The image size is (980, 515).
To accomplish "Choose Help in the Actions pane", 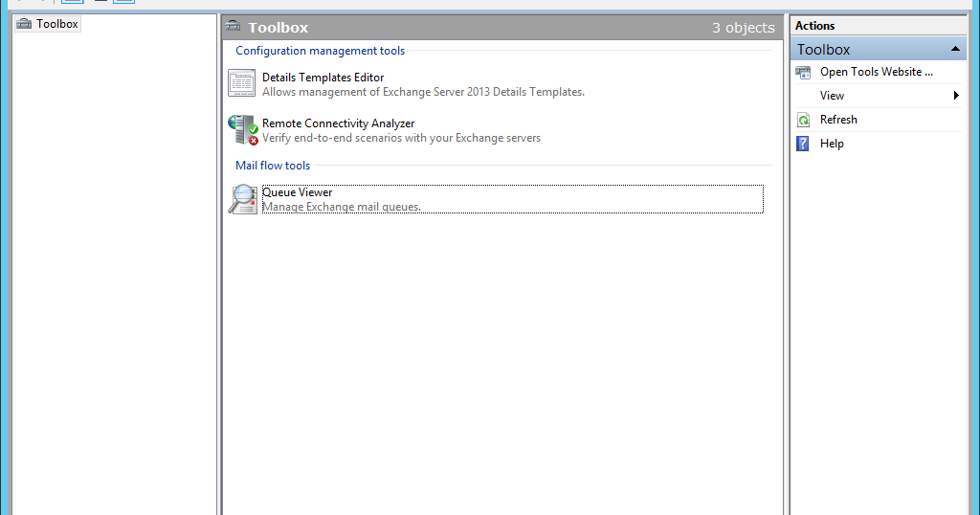I will pos(832,144).
